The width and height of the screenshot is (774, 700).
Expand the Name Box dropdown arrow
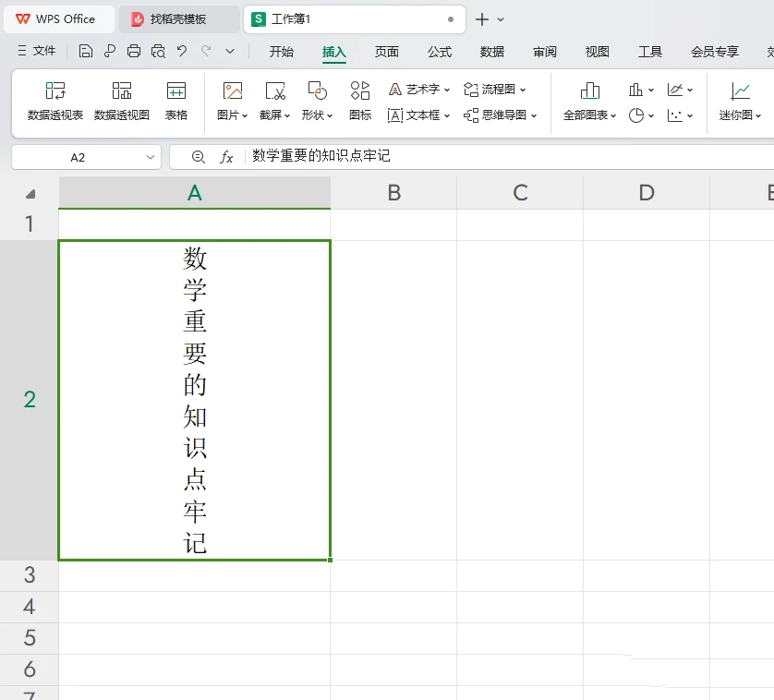(x=151, y=158)
